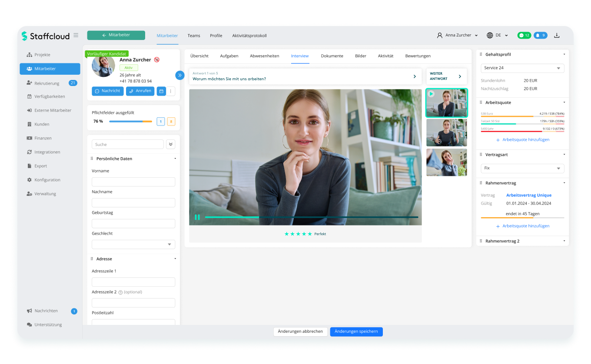This screenshot has height=364, width=591.
Task: Open the Vertragsart Fix dropdown
Action: pos(522,168)
